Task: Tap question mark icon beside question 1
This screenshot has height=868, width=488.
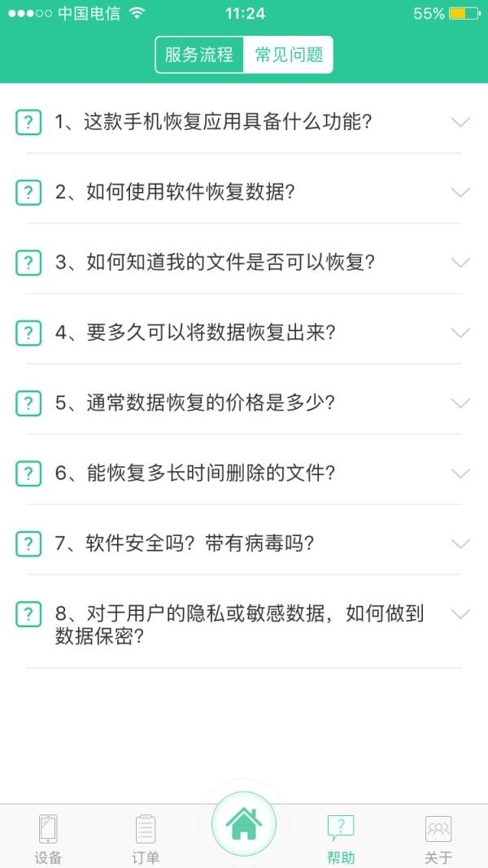Action: click(x=28, y=123)
